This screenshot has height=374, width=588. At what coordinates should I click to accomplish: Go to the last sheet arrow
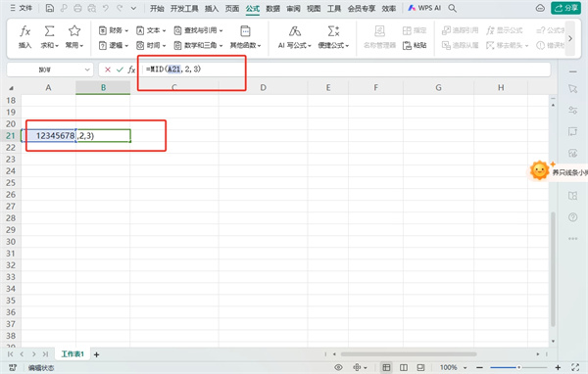pos(45,354)
